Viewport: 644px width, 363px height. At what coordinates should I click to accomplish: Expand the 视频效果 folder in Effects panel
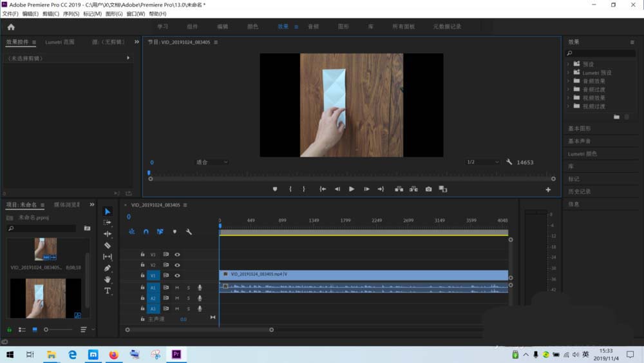pyautogui.click(x=569, y=98)
